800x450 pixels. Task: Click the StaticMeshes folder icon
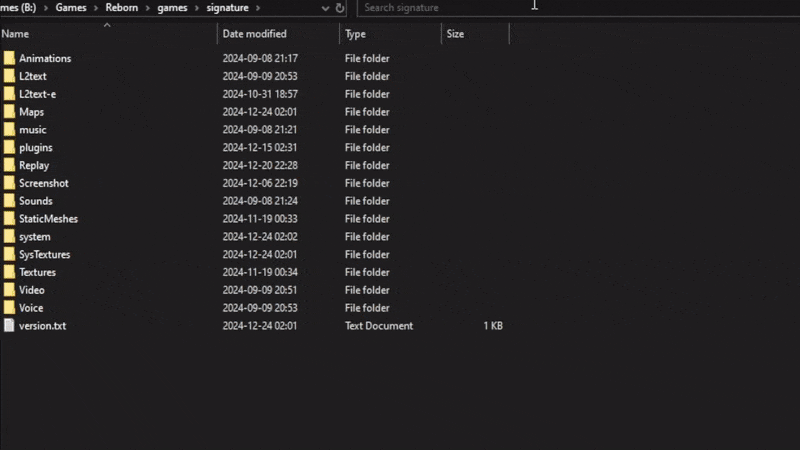[9, 219]
